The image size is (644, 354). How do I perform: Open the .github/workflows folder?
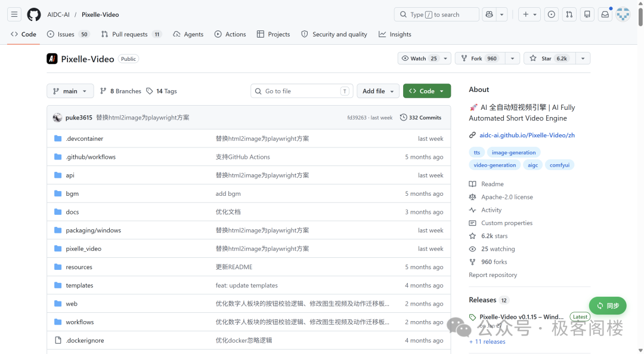91,156
